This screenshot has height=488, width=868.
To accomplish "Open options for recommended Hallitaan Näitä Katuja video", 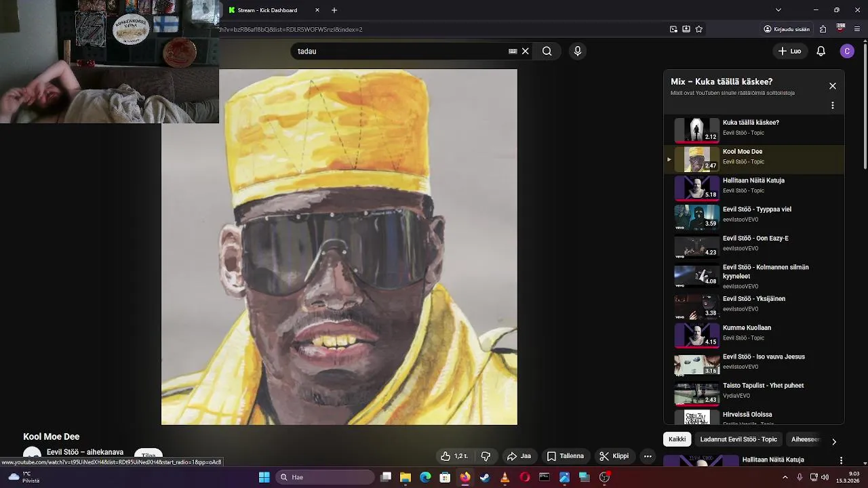I will point(841,460).
